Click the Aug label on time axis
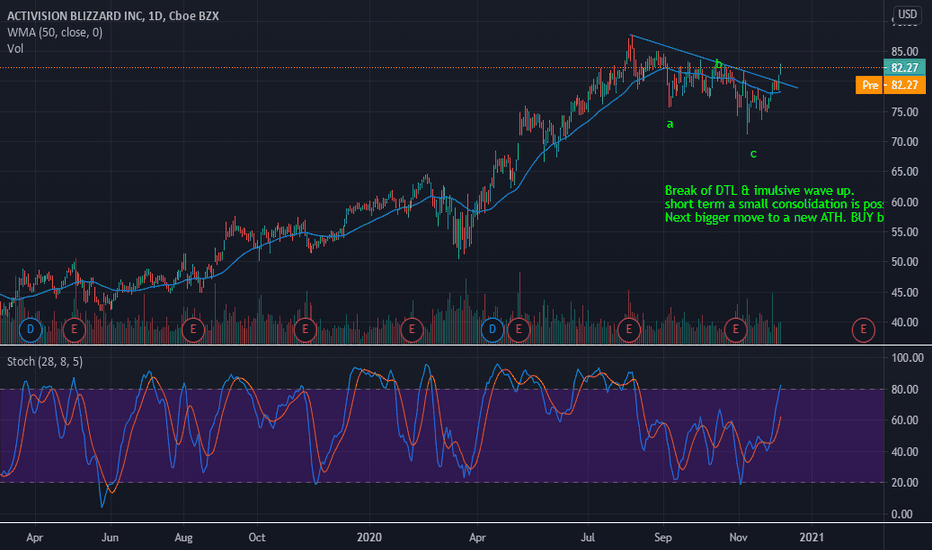The image size is (932, 550). (184, 538)
